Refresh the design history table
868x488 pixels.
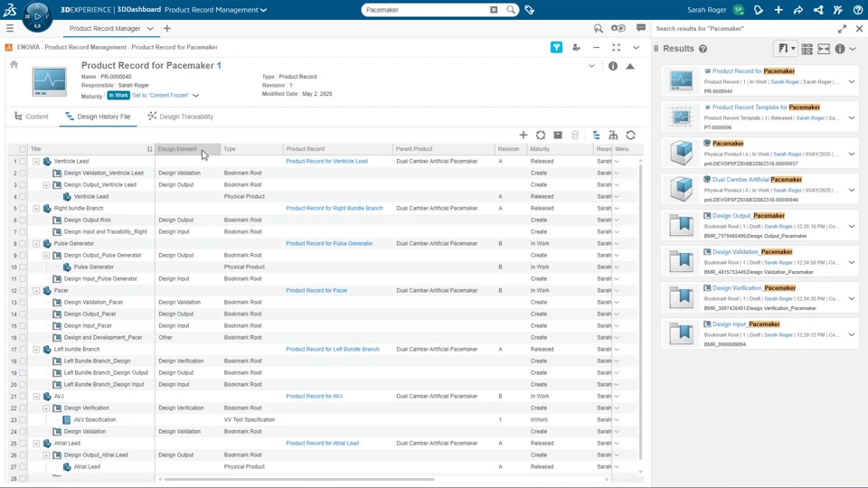click(630, 135)
